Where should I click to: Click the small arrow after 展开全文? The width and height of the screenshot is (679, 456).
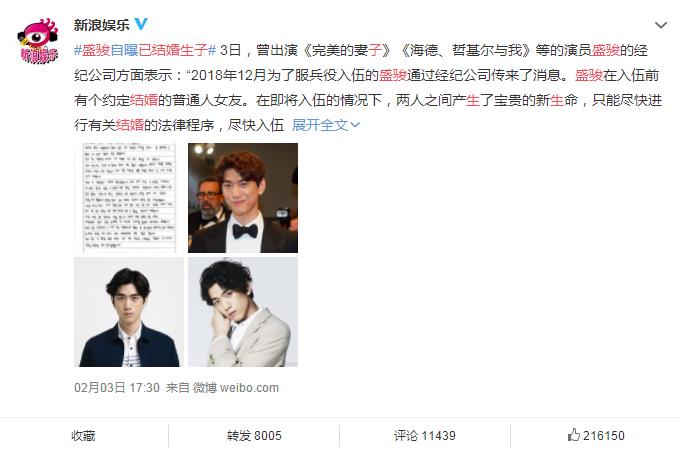coord(355,125)
